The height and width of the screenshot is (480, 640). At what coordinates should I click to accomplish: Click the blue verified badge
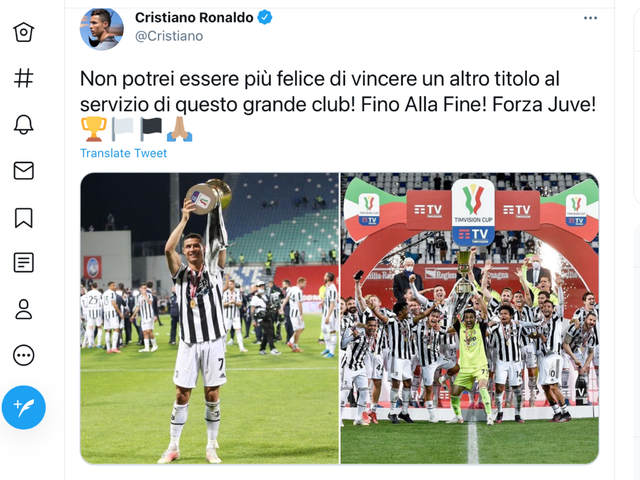[264, 18]
